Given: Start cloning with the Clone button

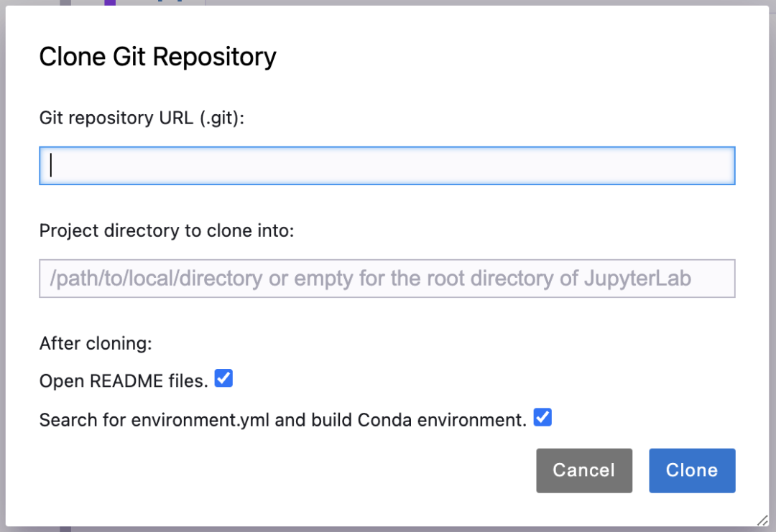Looking at the screenshot, I should coord(692,470).
